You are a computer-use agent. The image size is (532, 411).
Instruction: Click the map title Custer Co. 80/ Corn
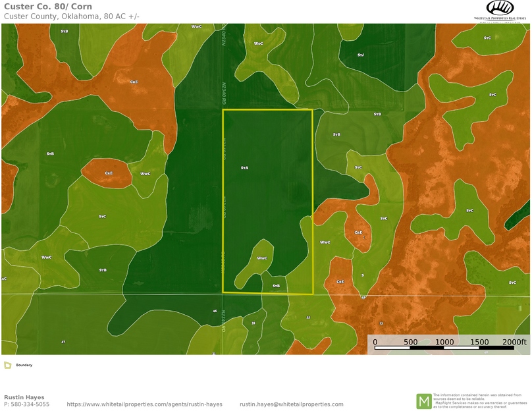coord(48,7)
